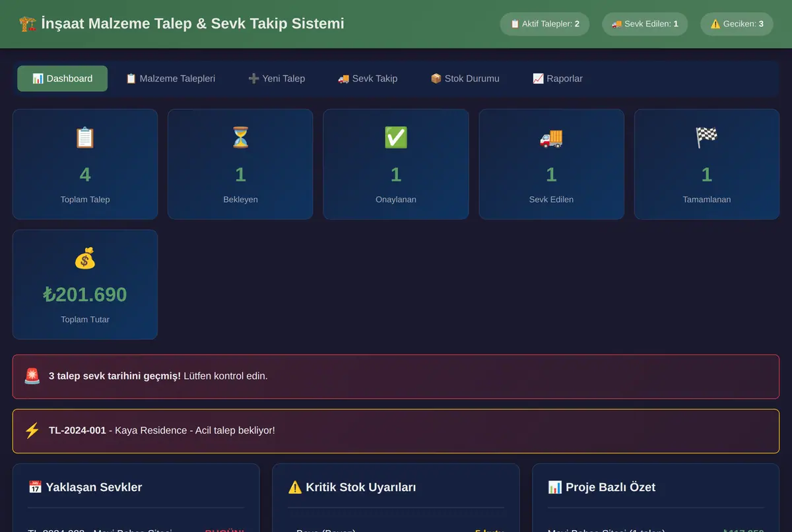Click the clipboard icon above Toplam Talep
792x532 pixels.
85,137
